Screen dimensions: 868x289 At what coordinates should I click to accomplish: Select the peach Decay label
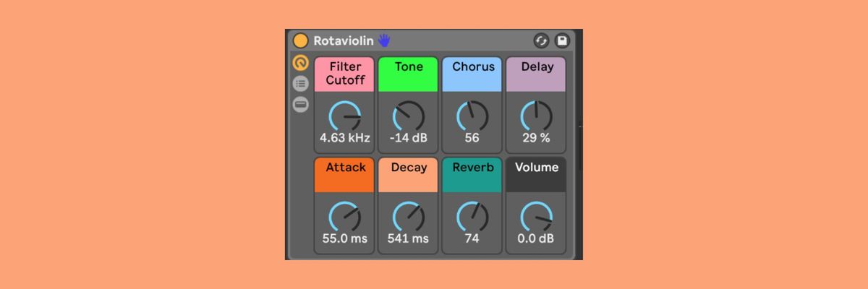(409, 174)
